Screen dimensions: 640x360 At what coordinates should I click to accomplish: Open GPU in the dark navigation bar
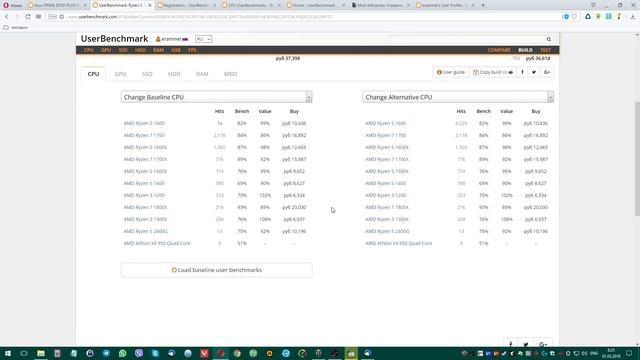[106, 50]
